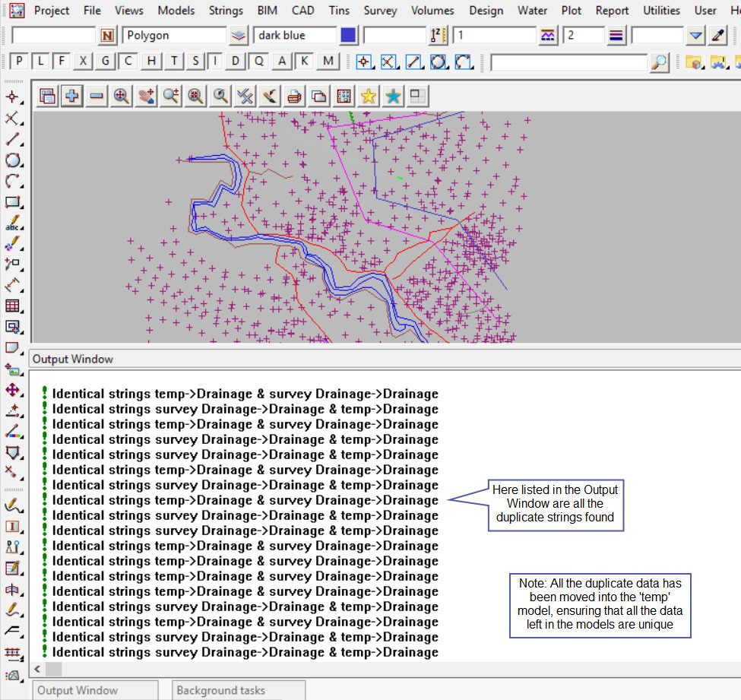
Task: Open the blue dropdown arrow in top toolbar
Action: [x=695, y=36]
